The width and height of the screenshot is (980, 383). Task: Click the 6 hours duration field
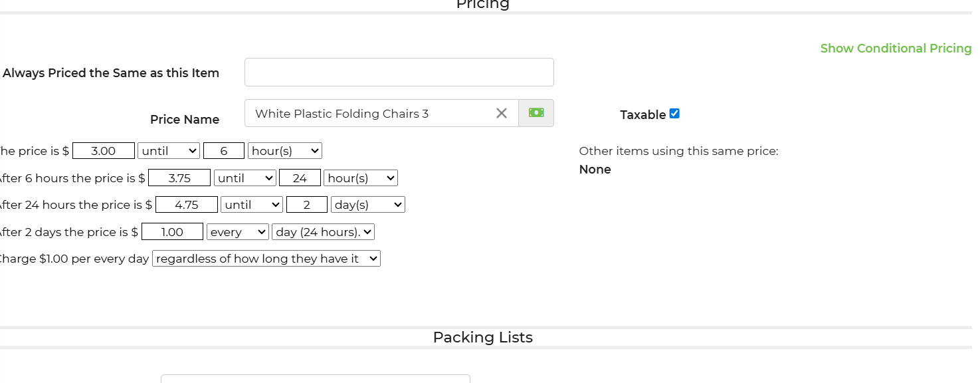224,151
